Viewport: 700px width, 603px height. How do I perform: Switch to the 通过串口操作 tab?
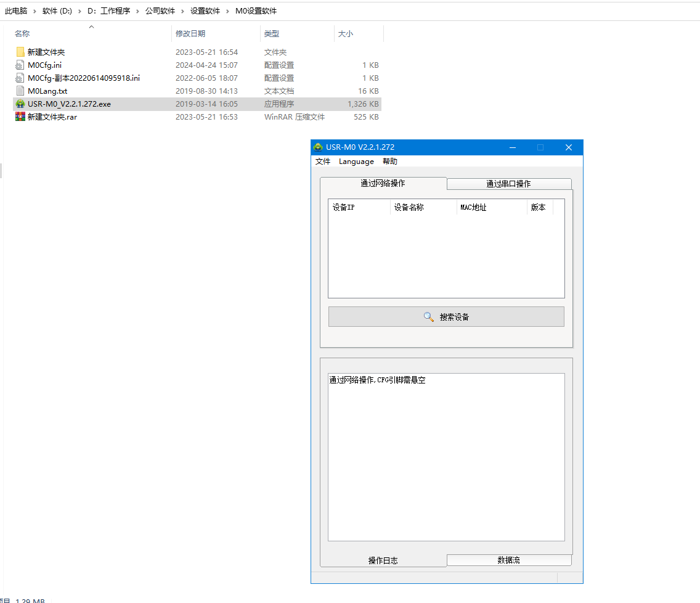click(508, 184)
